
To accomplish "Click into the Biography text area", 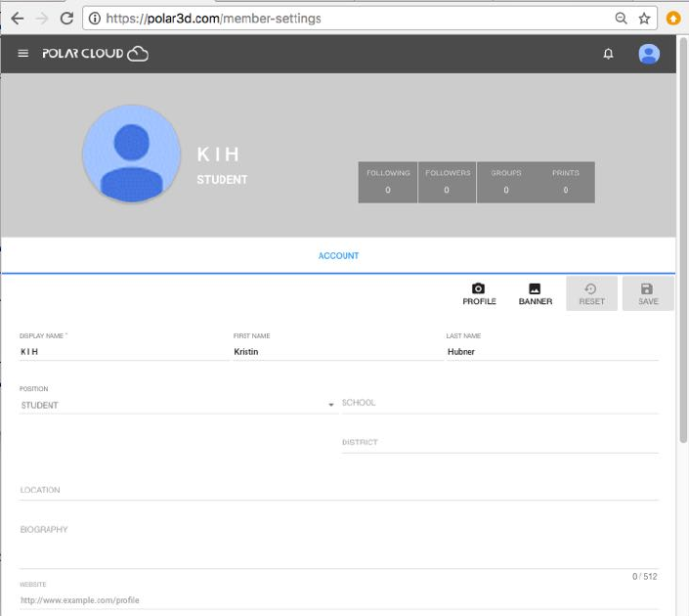I will 339,546.
